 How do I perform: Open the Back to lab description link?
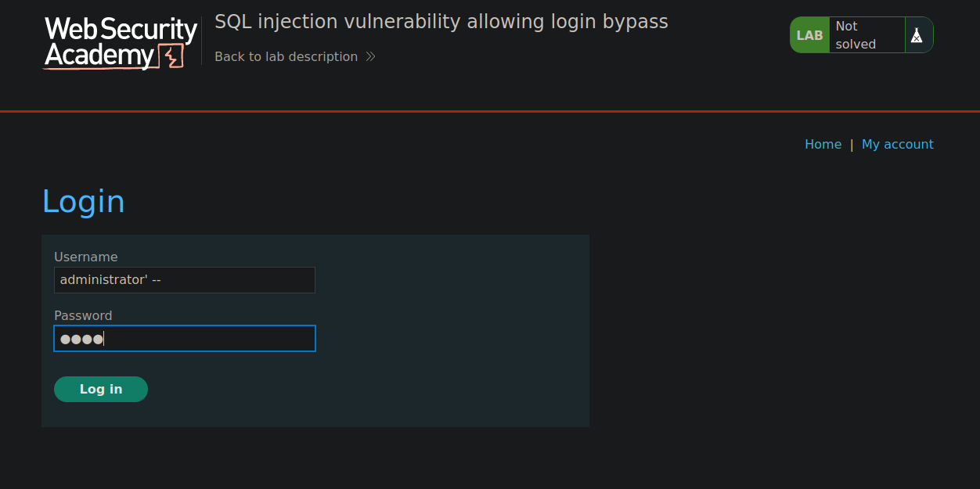(286, 56)
